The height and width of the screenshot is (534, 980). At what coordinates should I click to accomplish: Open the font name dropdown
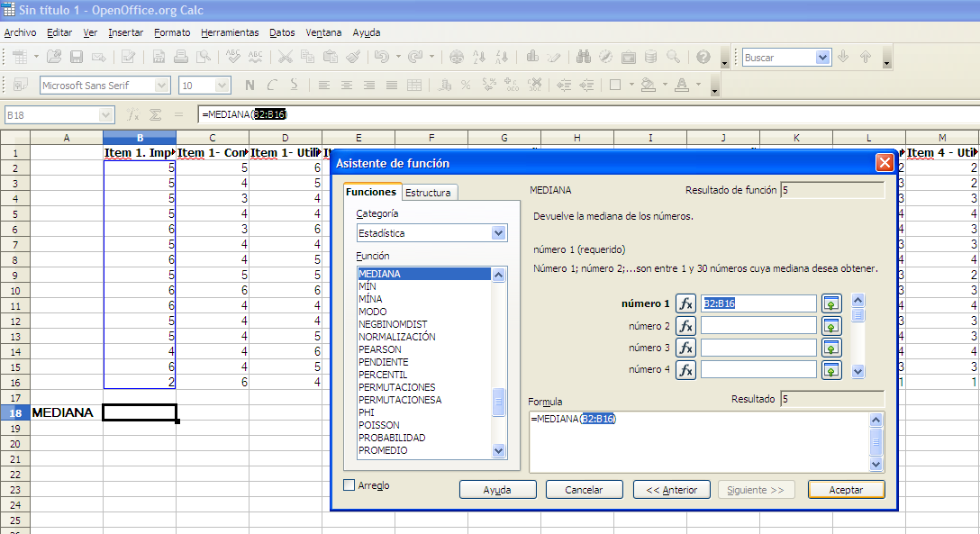click(x=162, y=86)
